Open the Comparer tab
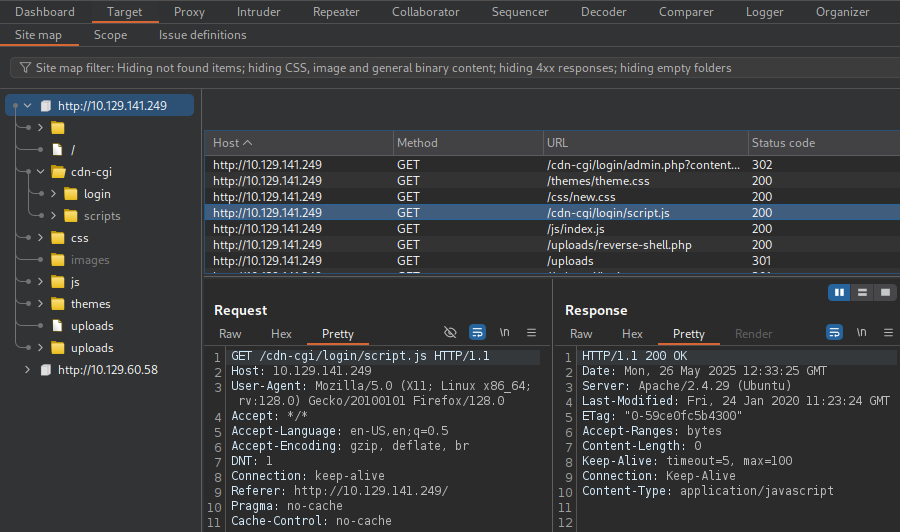Screen dimensions: 900x532 tap(686, 11)
